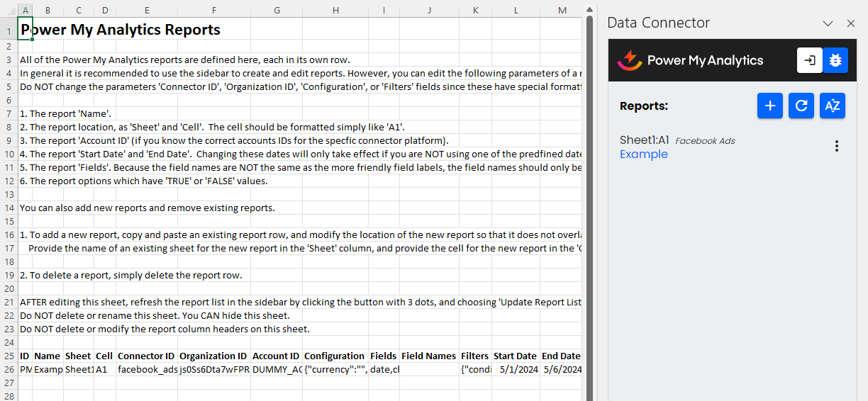Viewport: 868px width, 401px height.
Task: Select the 'Connector ID' header cell
Action: (x=146, y=356)
